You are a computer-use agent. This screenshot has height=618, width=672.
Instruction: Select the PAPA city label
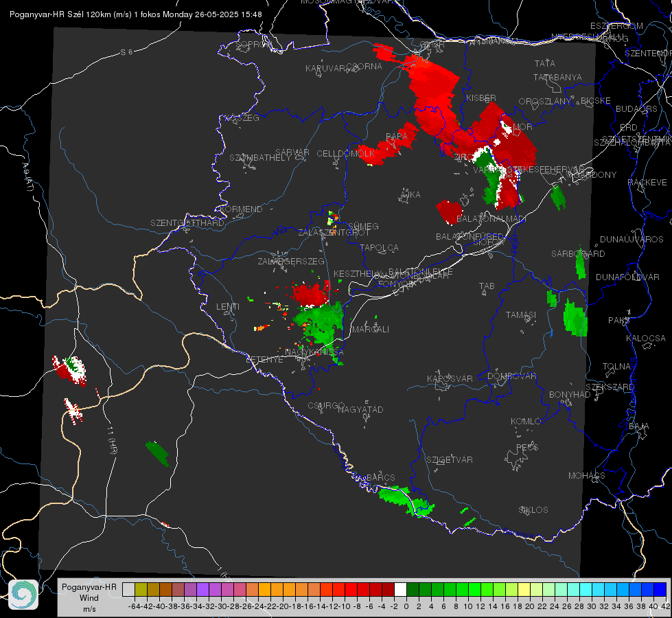tap(397, 137)
